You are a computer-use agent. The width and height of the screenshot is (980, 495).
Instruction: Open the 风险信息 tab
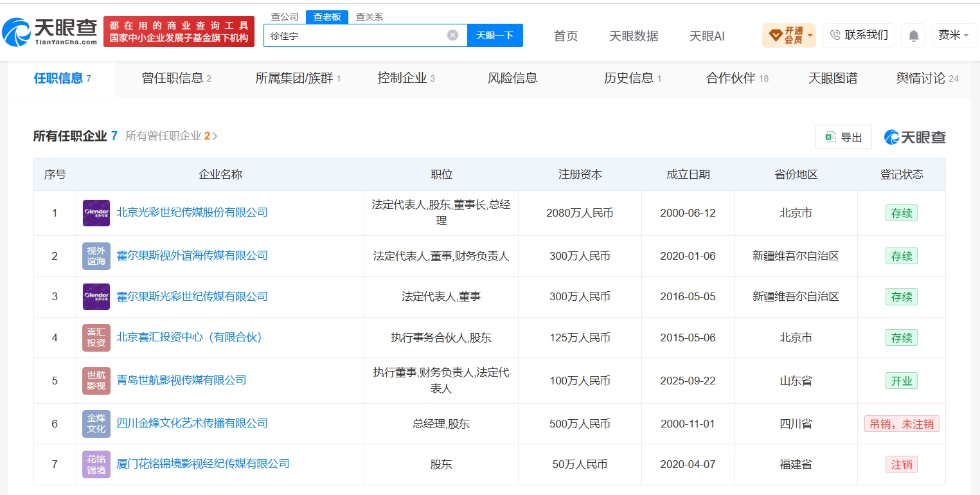click(513, 78)
